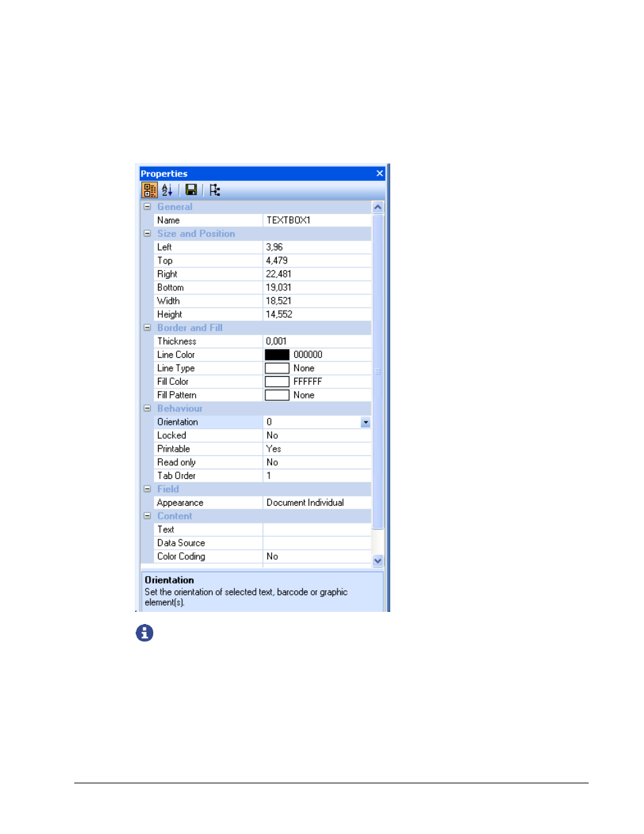Open the Orientation dropdown arrow

[x=365, y=423]
